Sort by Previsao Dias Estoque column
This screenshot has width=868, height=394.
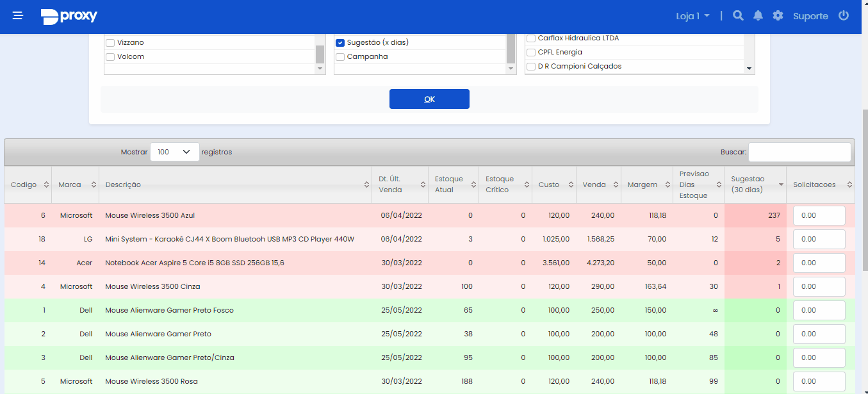pyautogui.click(x=699, y=185)
